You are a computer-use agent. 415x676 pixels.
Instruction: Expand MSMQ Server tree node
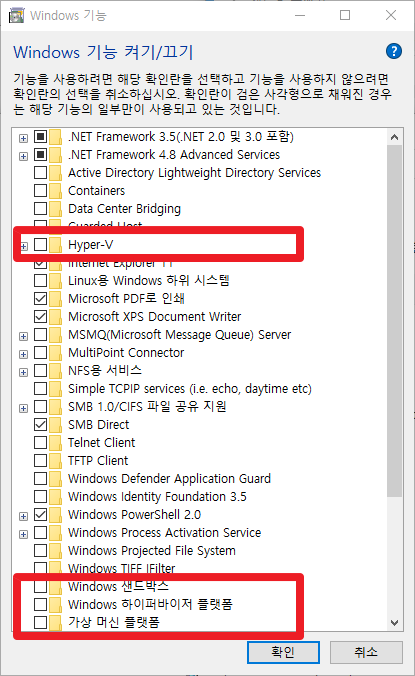pyautogui.click(x=24, y=336)
